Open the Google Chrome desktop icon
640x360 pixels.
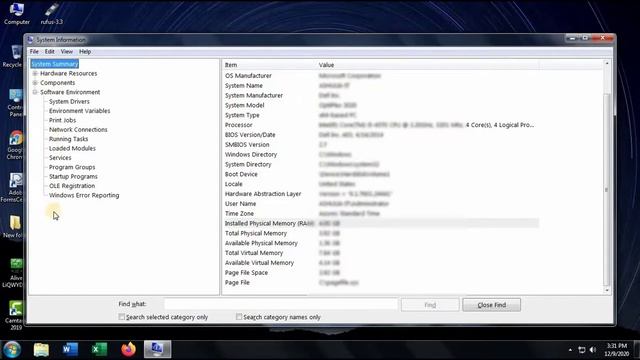pos(15,145)
